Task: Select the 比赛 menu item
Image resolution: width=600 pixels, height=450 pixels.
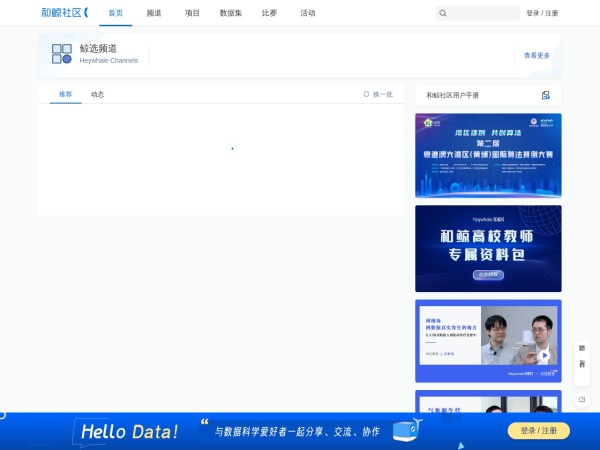Action: [269, 14]
